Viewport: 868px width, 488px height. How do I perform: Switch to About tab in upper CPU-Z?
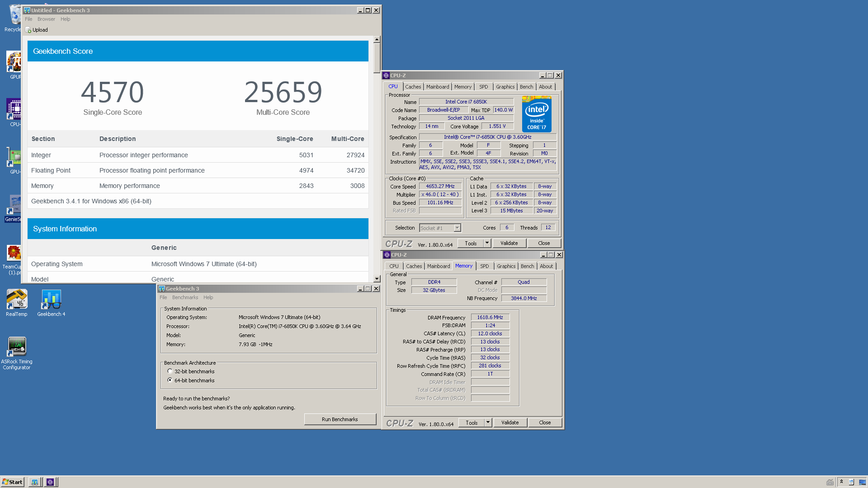tap(545, 87)
